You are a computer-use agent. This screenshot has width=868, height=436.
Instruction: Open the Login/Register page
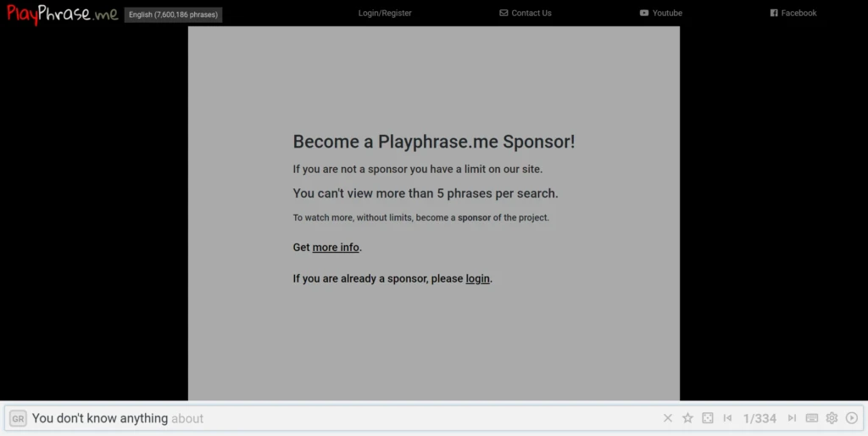coord(385,14)
